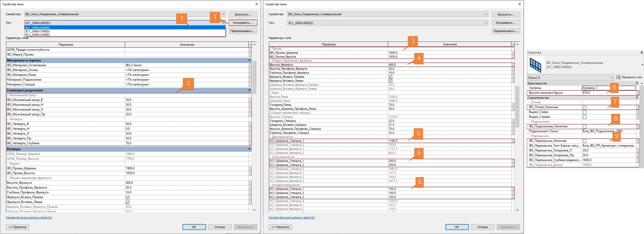The width and height of the screenshot is (644, 234).
Task: Click the IBS_Перемычка_Глубина value 1600.0
Action: click(609, 160)
